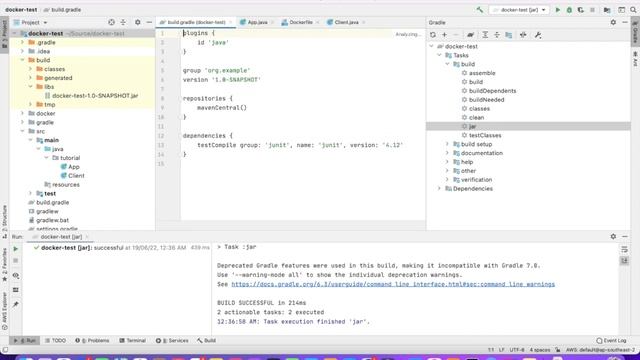Toggle scroll to end in Run console

tap(624, 260)
